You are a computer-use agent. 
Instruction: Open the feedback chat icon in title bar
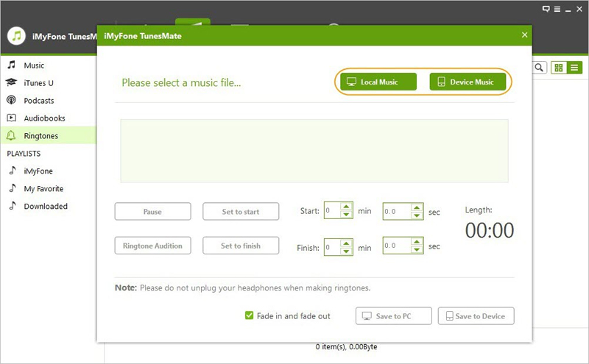[x=546, y=9]
